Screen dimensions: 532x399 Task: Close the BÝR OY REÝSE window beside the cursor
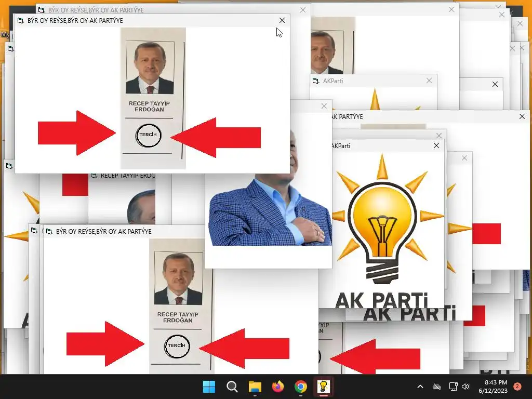click(x=282, y=20)
